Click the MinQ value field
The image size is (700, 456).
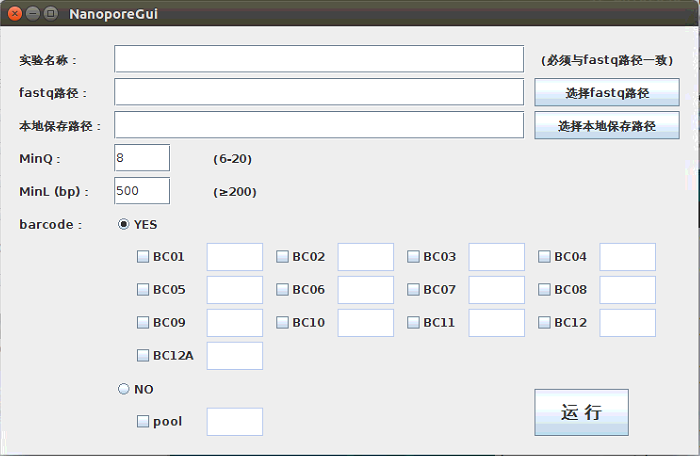coord(142,158)
